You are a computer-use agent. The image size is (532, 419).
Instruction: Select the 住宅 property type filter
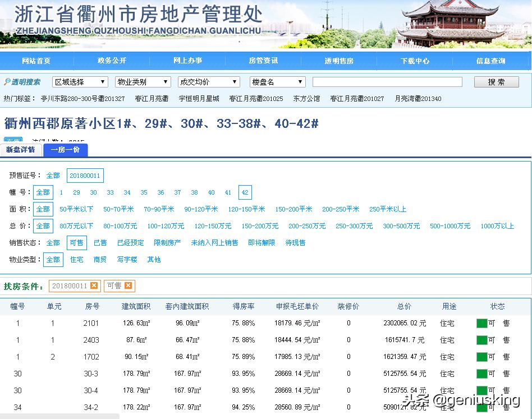click(x=77, y=260)
